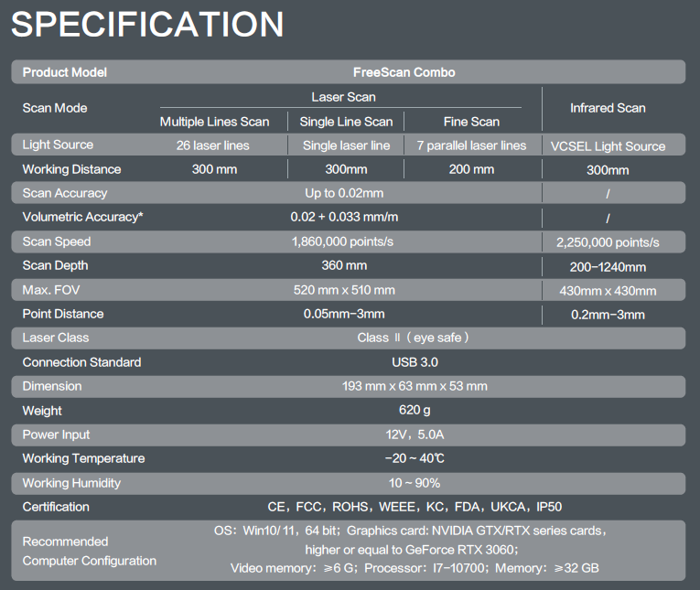Select the Multiple Lines Scan subheader
700x590 pixels.
214,122
